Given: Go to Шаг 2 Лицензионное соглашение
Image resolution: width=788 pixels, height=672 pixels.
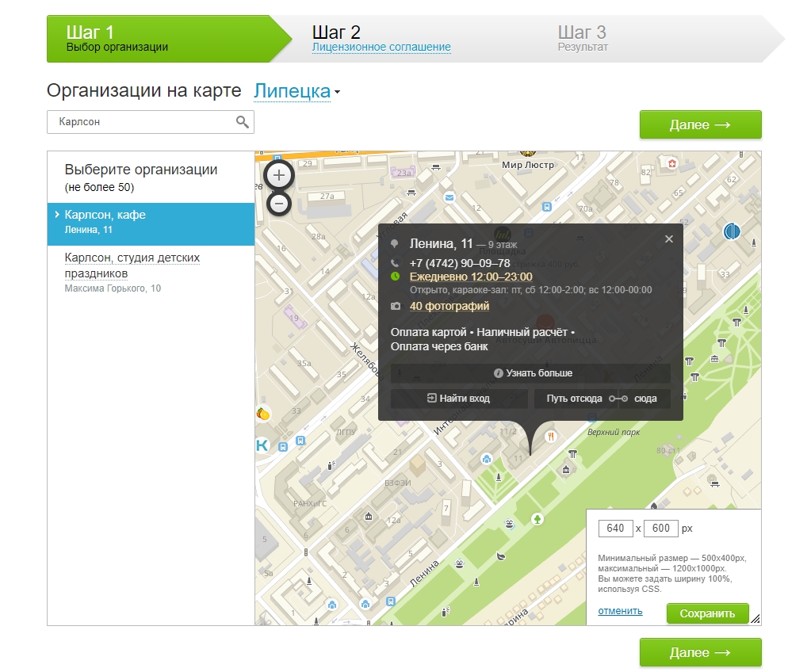Looking at the screenshot, I should (381, 47).
